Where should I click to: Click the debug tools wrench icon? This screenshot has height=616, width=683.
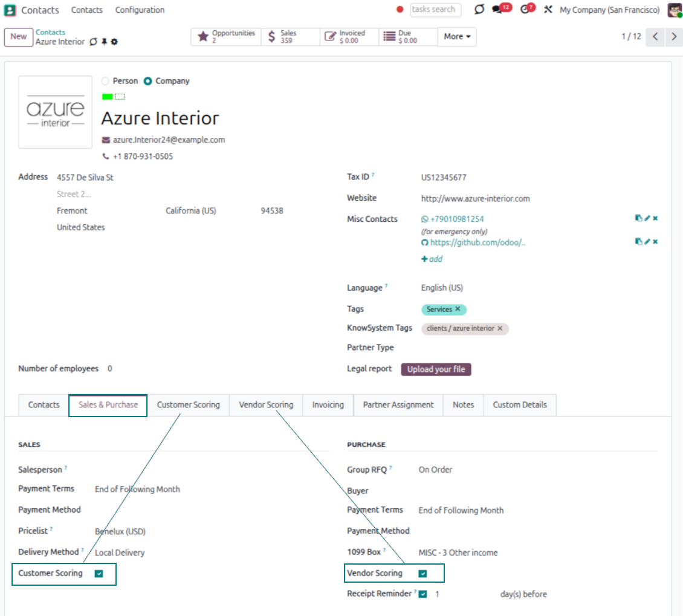548,10
